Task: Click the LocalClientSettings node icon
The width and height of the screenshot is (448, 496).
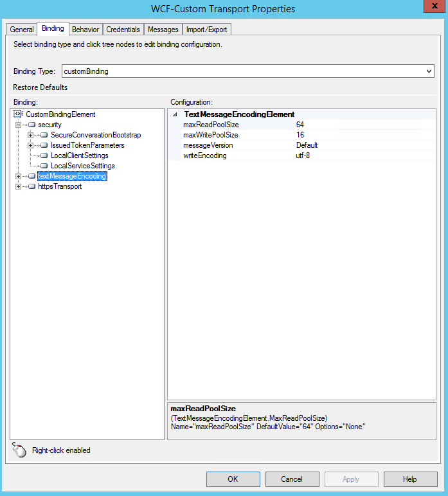Action: [x=44, y=155]
